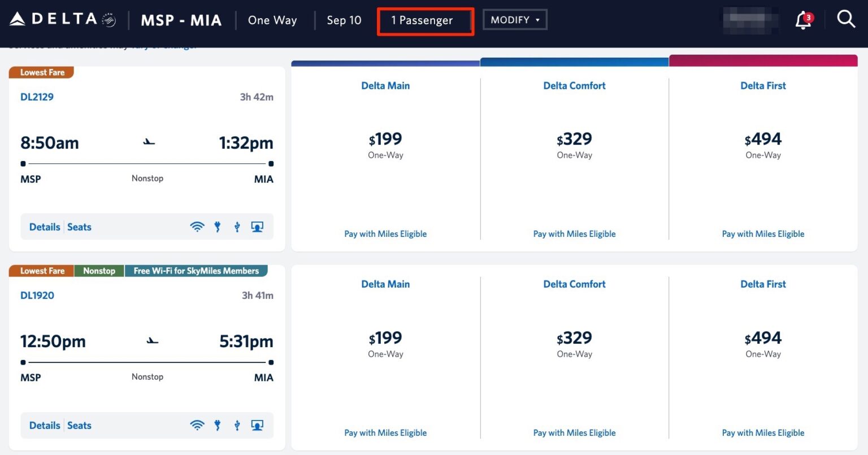868x455 pixels.
Task: Open the Sep 10 date selector
Action: [x=344, y=20]
